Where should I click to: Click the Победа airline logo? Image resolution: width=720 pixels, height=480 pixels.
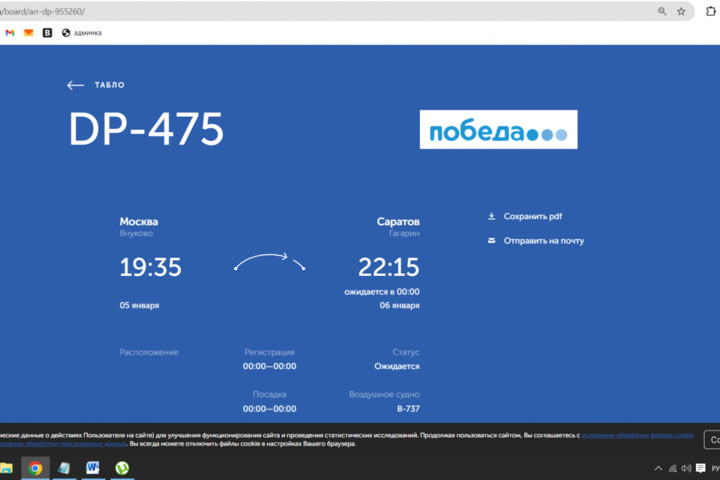click(498, 130)
